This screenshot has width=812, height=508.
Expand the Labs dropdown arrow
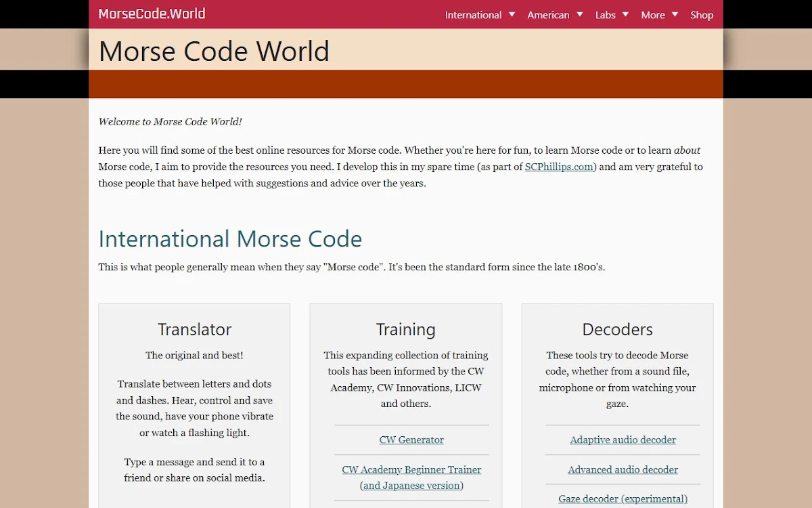625,14
